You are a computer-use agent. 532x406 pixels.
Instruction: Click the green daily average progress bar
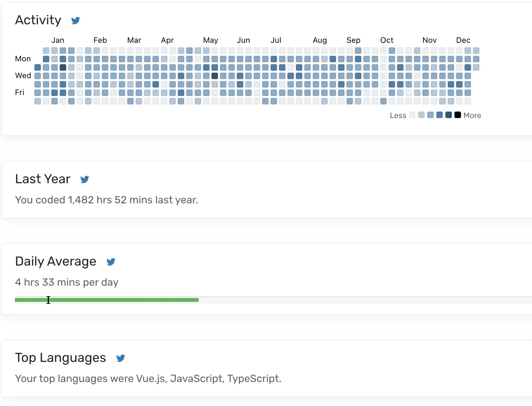click(107, 300)
